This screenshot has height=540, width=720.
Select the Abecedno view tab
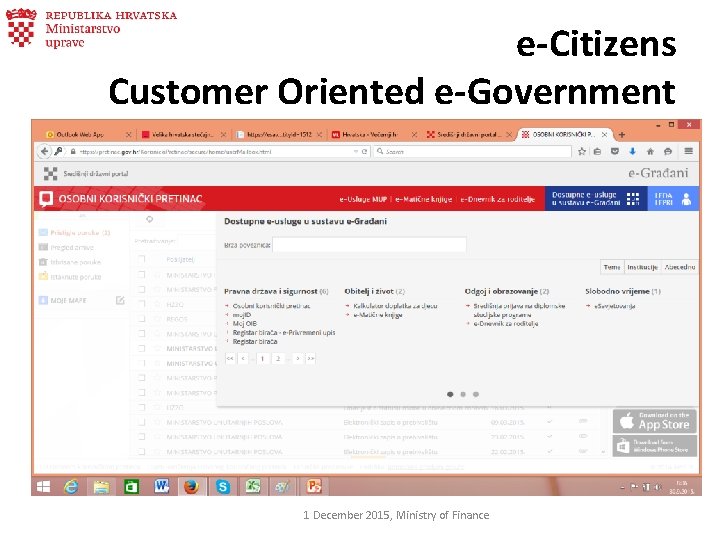pyautogui.click(x=680, y=267)
